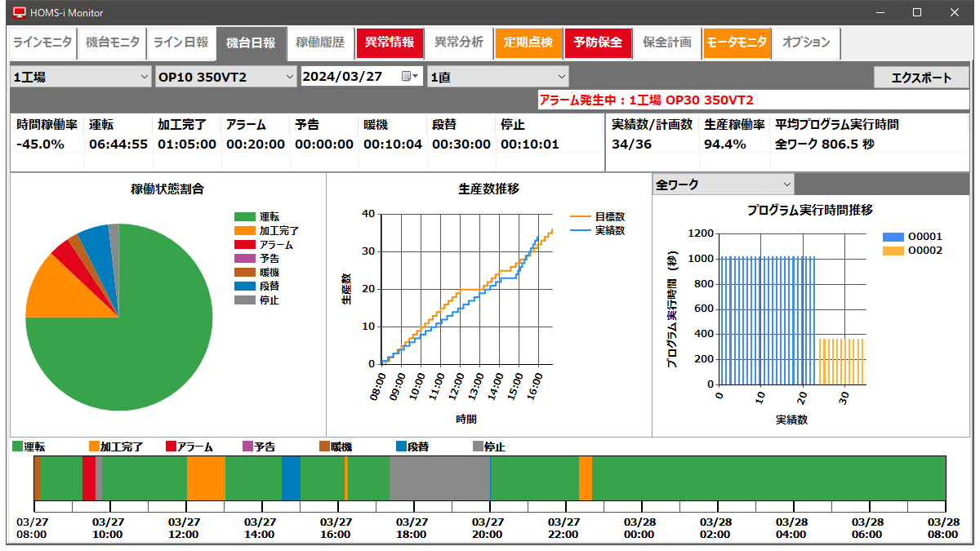Select the wide orange segment near 12:00
The width and height of the screenshot is (980, 551).
[x=206, y=478]
